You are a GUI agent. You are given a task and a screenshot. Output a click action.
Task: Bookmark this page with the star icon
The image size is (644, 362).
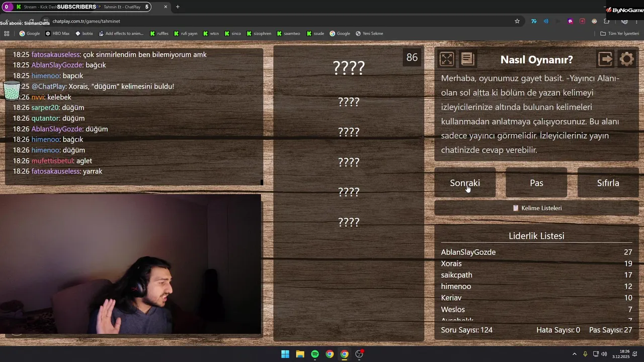[x=517, y=21]
